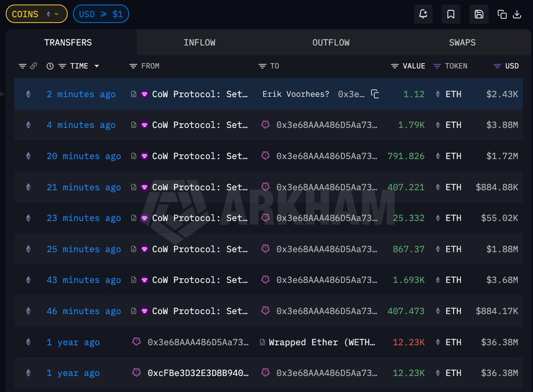The width and height of the screenshot is (533, 392).
Task: Copy the Erik Voorhees address
Action: click(375, 94)
